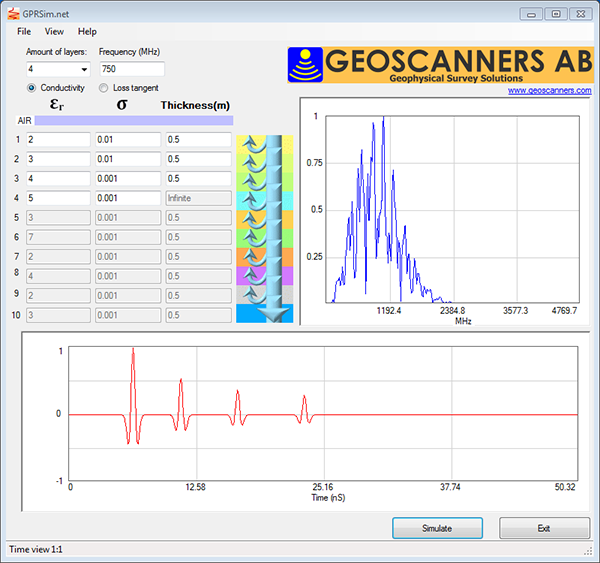
Task: Click the blue layer 10 downward arrowhead
Action: coord(274,315)
